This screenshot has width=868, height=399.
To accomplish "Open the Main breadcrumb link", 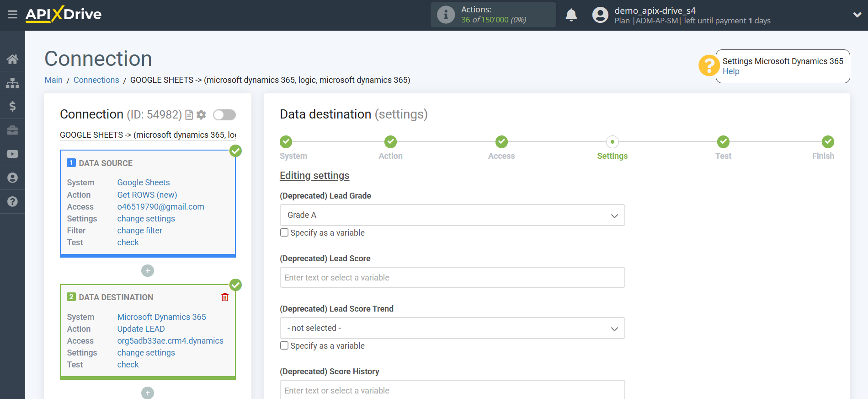I will (53, 80).
